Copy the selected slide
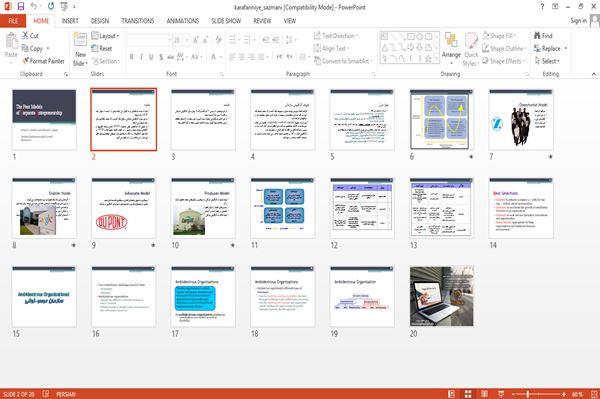 point(32,48)
